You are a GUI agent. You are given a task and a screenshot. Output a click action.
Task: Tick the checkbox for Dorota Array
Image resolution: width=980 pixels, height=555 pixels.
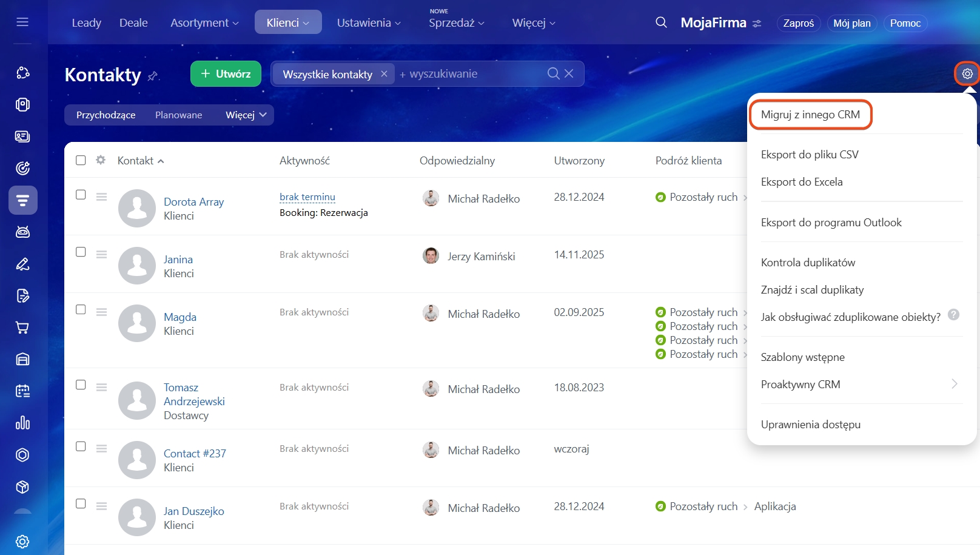[x=81, y=195]
